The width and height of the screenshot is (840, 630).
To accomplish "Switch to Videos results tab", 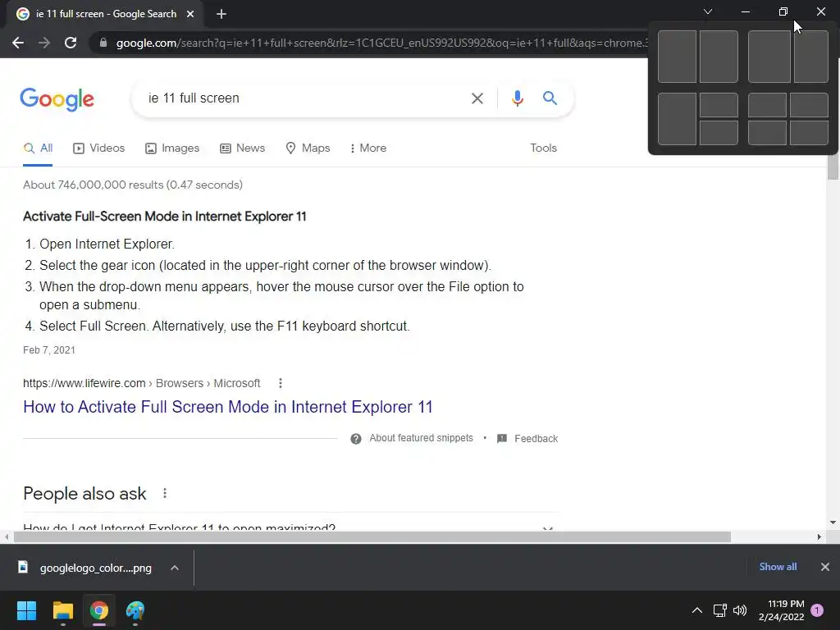I will click(x=98, y=148).
